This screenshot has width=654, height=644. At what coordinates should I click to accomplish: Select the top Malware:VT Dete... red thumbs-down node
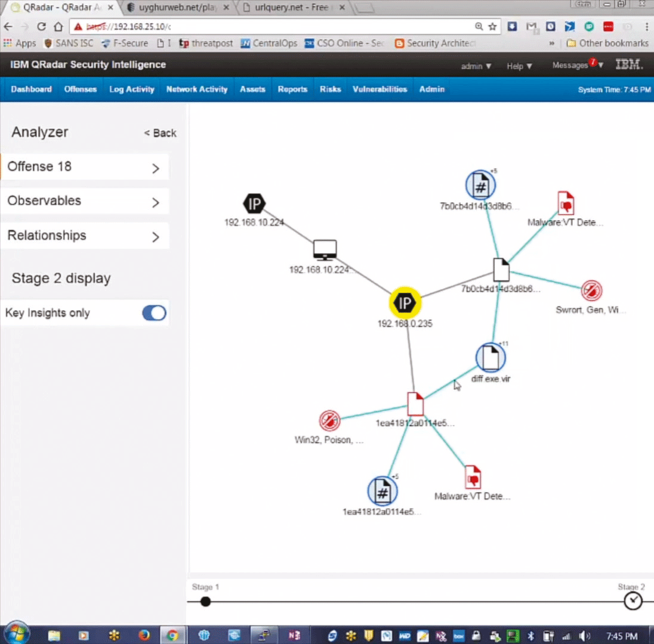point(566,203)
